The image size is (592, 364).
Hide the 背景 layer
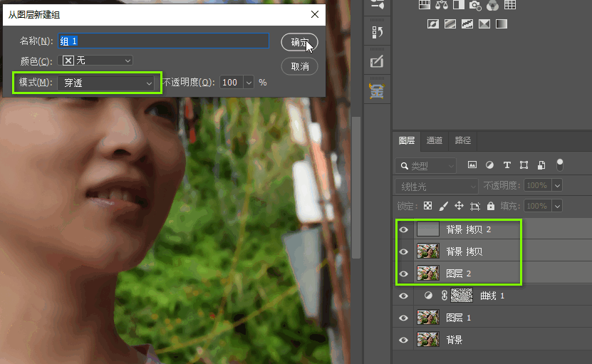[404, 340]
